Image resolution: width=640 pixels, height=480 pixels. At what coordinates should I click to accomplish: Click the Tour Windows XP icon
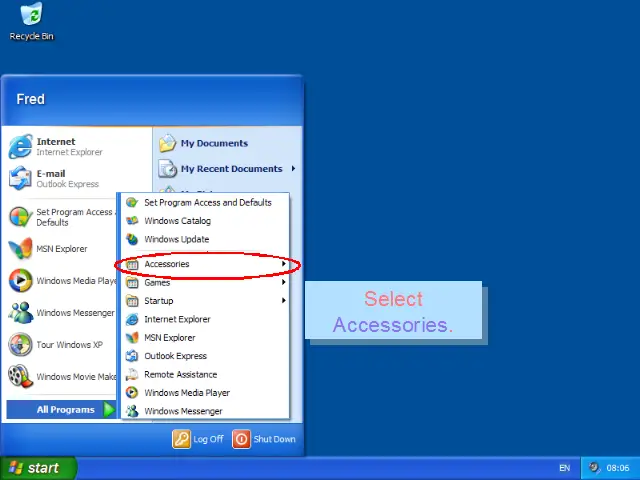tap(20, 344)
